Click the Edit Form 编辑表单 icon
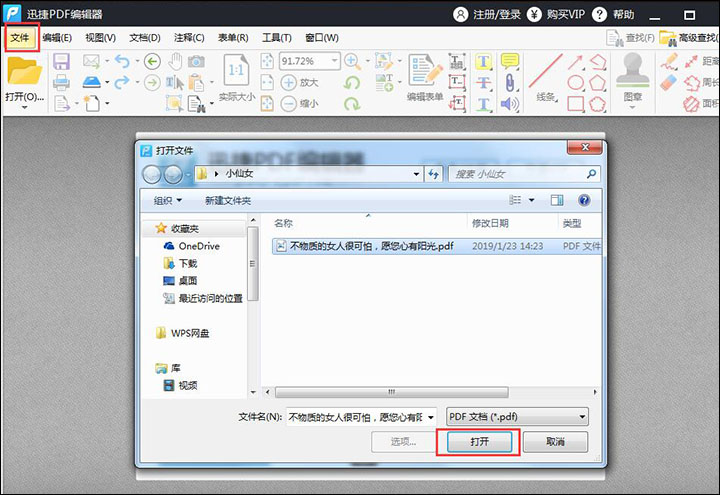 (425, 70)
